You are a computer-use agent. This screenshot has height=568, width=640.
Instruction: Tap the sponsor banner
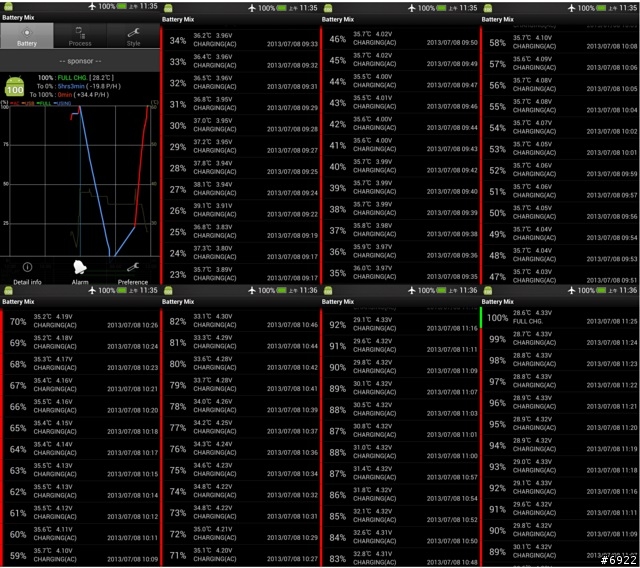[80, 61]
